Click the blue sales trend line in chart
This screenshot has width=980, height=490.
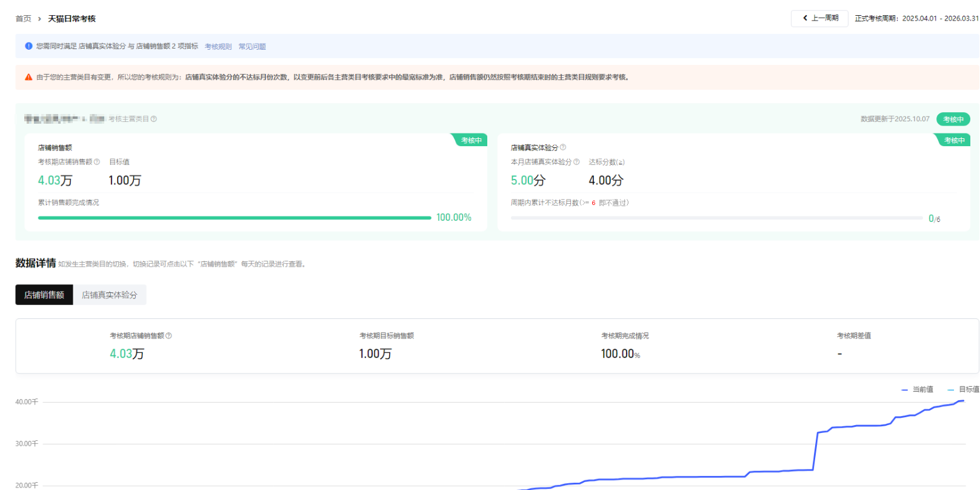tap(816, 449)
